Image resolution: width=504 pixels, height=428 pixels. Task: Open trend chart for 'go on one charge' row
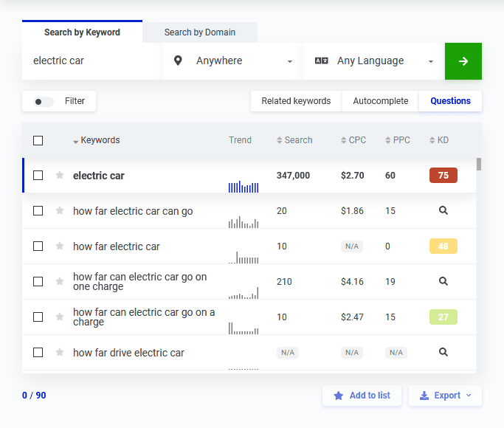click(x=244, y=293)
